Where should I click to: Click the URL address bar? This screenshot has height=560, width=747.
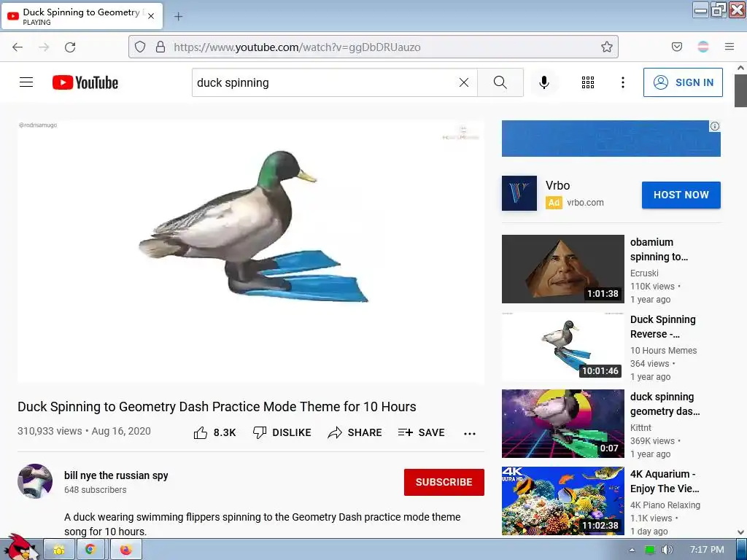coord(373,47)
